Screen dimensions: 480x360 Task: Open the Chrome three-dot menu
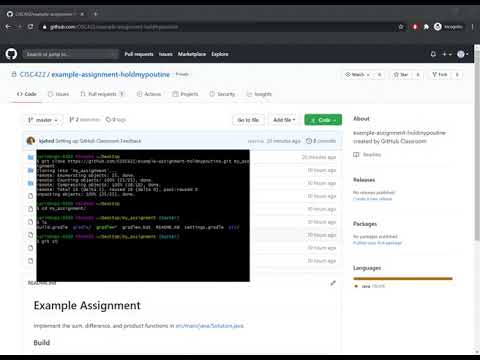[472, 27]
